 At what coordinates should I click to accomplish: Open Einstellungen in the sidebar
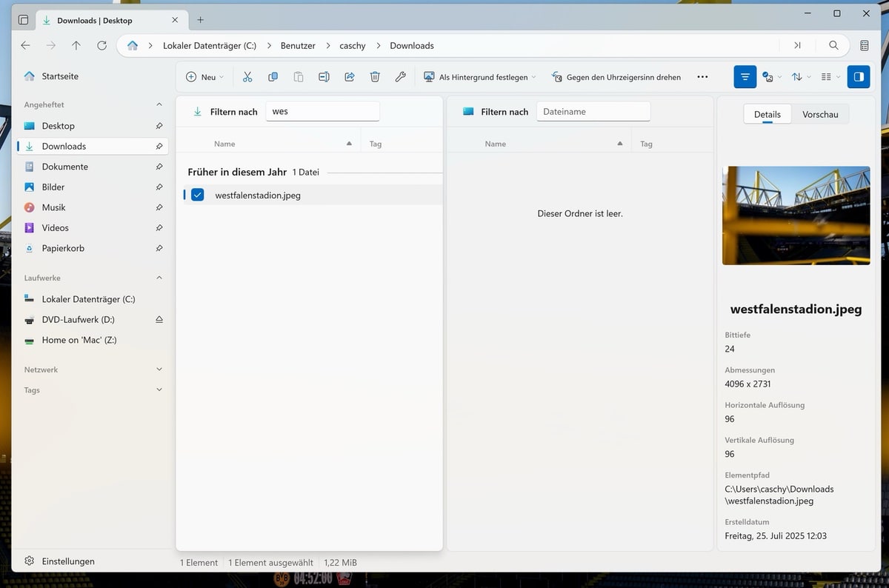click(x=67, y=561)
